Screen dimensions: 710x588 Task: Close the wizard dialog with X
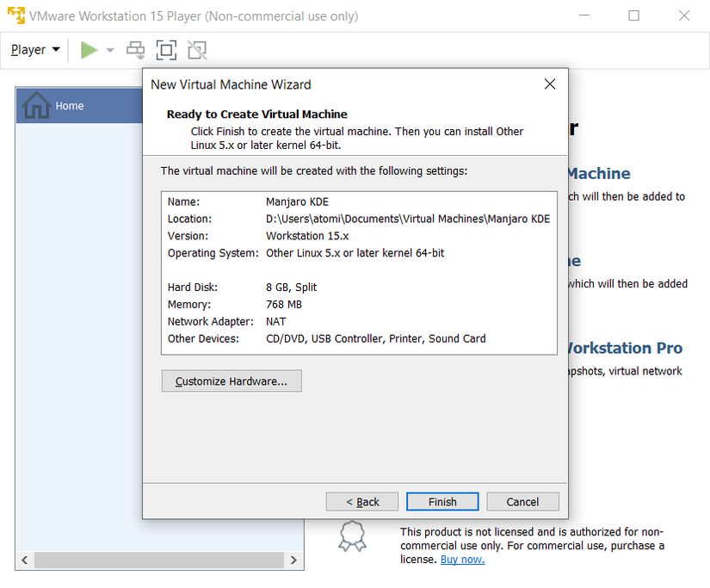click(x=550, y=84)
